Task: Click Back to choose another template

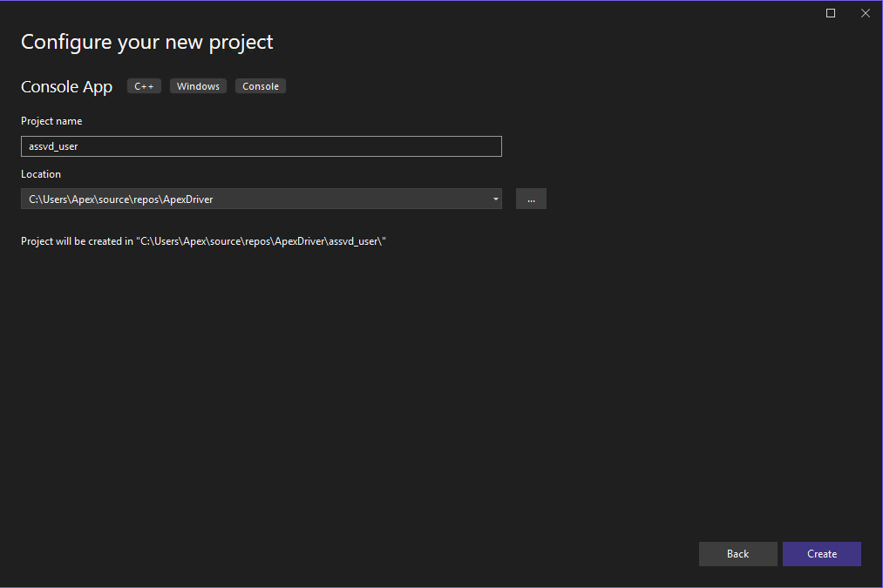Action: coord(737,553)
